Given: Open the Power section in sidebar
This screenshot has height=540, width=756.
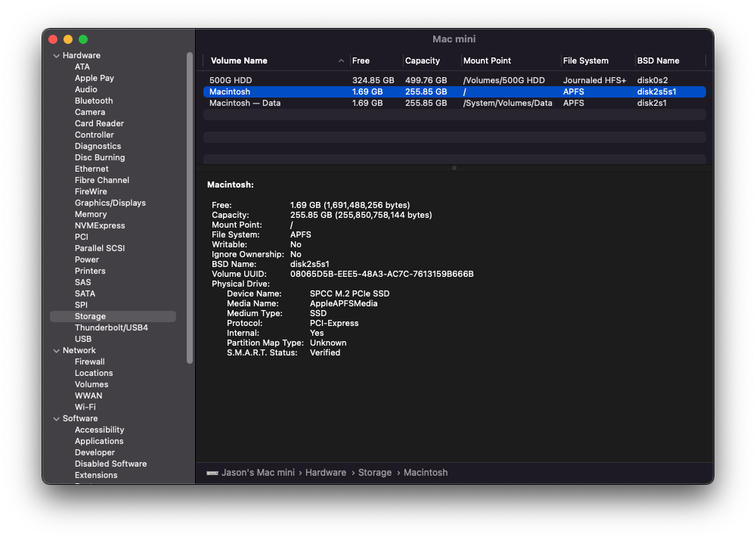Looking at the screenshot, I should pos(86,259).
